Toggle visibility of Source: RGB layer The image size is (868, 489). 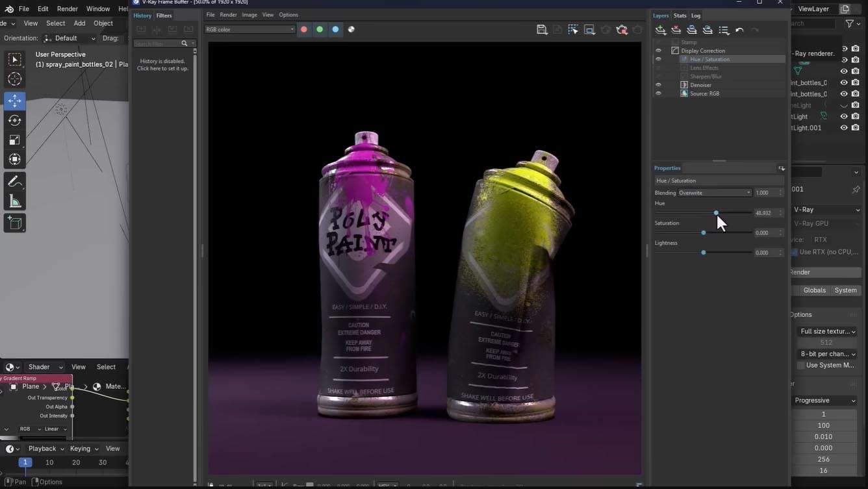(658, 94)
